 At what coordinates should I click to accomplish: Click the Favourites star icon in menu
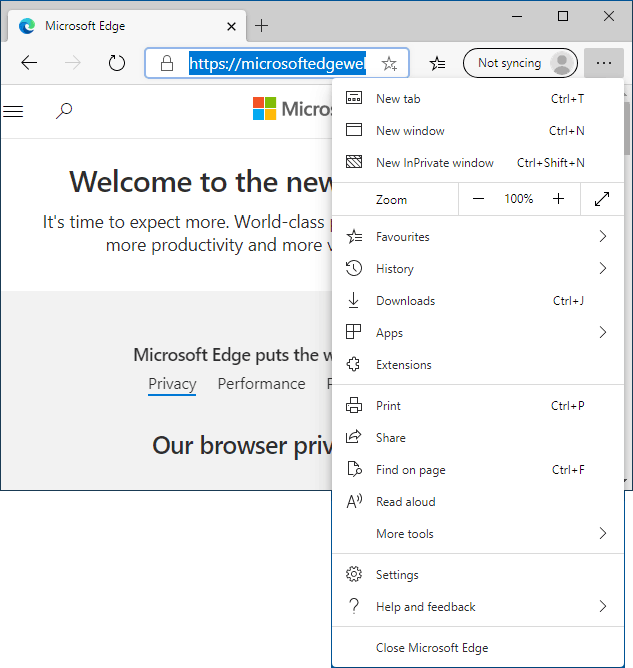[354, 236]
